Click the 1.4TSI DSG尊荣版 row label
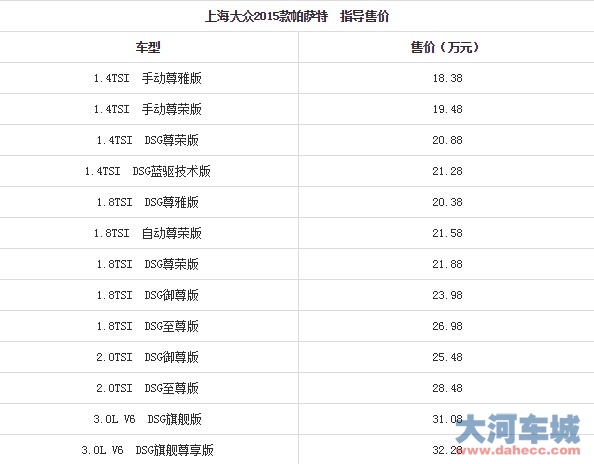The height and width of the screenshot is (464, 594). click(x=148, y=141)
